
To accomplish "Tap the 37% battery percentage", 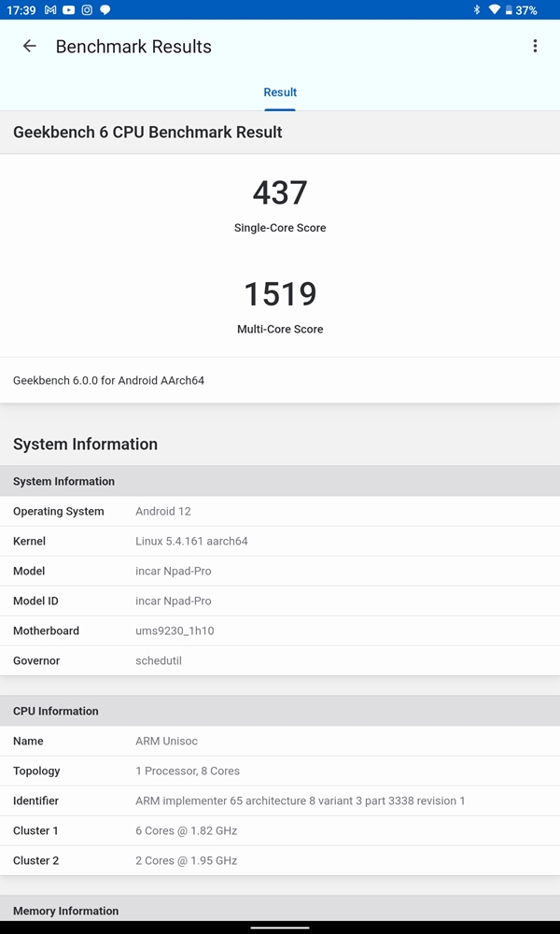I will 526,10.
